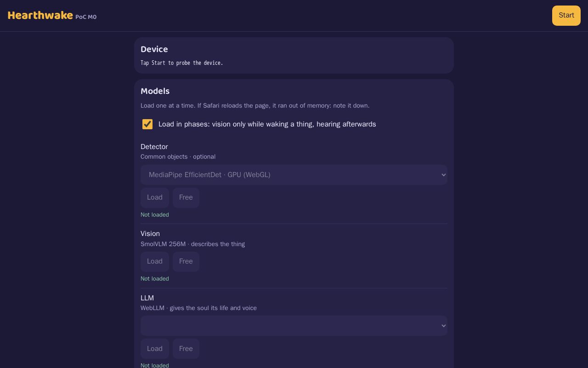Viewport: 588px width, 368px height.
Task: Load the Detector model
Action: point(155,197)
